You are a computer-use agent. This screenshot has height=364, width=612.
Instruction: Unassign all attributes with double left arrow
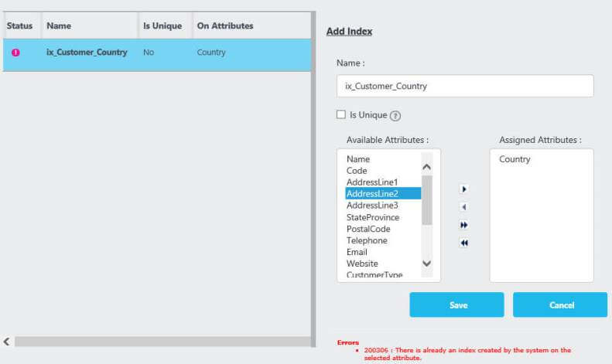click(463, 243)
